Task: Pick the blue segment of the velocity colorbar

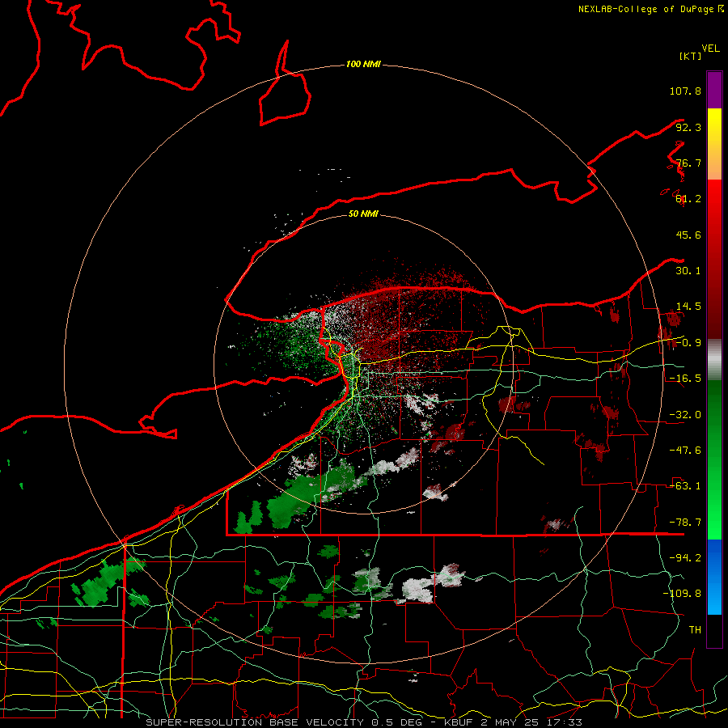Action: pos(714,577)
